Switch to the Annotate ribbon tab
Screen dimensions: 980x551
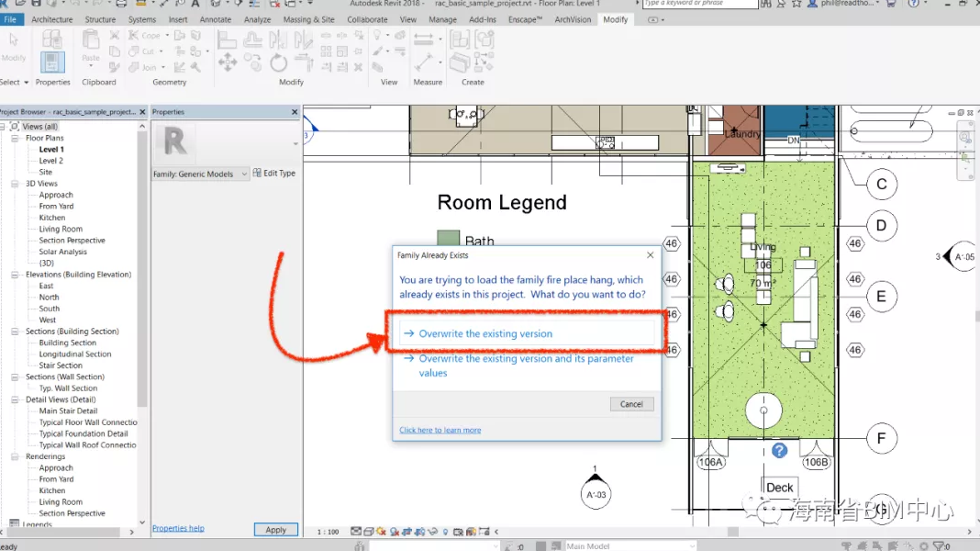point(216,19)
